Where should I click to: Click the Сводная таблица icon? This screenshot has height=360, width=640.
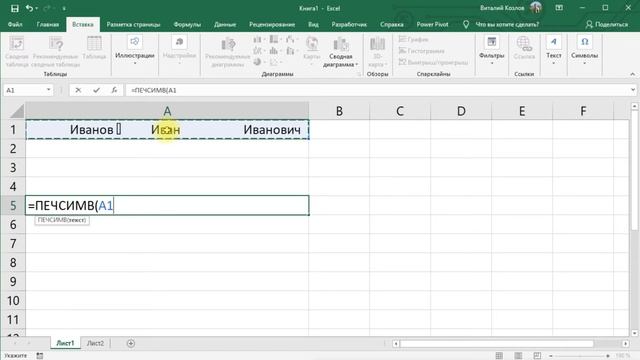[x=17, y=52]
